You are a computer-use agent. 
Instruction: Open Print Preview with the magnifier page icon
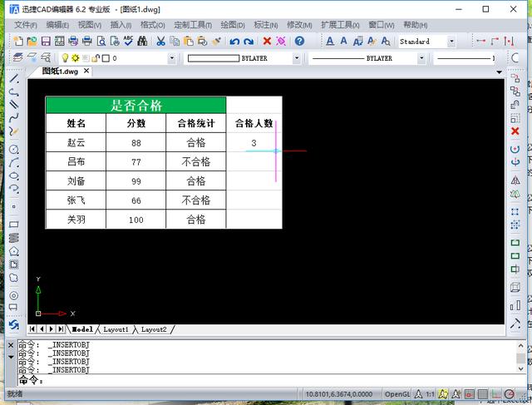pyautogui.click(x=101, y=41)
